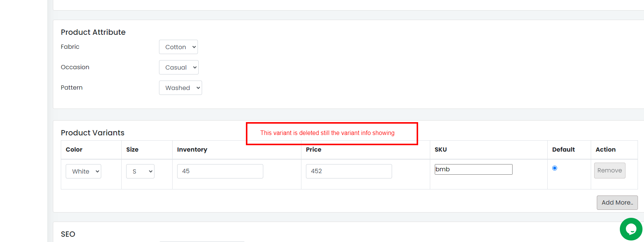The height and width of the screenshot is (242, 644).
Task: Open the Pattern dropdown showing Washed
Action: pos(181,88)
